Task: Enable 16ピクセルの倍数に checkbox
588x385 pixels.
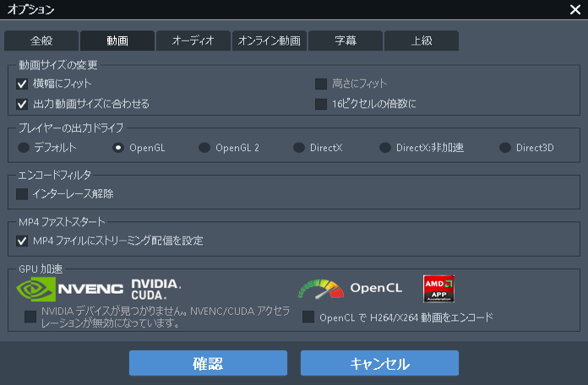Action: [321, 105]
